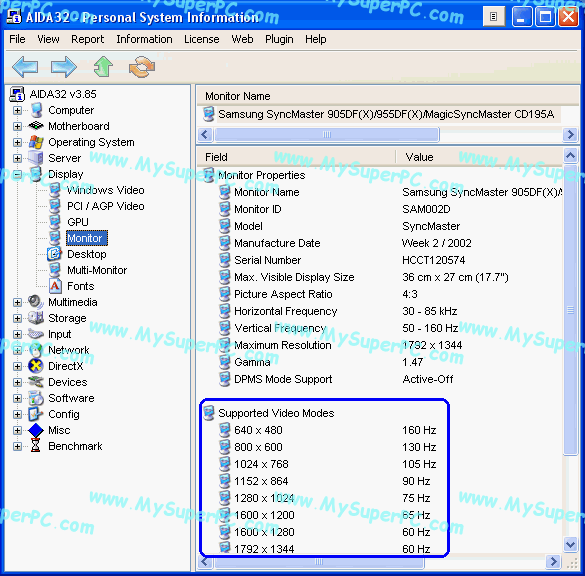Click the details list scroll up arrow
Screen dimensions: 585x576
tap(570, 155)
